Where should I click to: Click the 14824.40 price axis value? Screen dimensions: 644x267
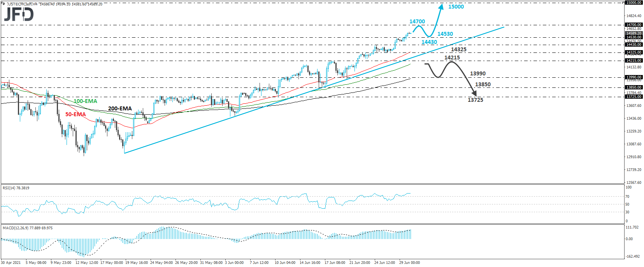point(634,16)
